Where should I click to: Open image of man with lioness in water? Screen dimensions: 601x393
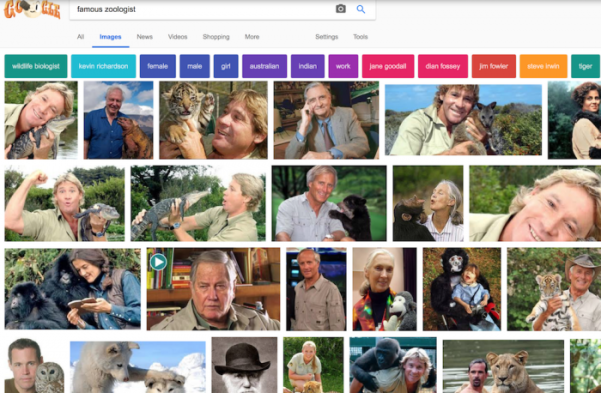503,367
